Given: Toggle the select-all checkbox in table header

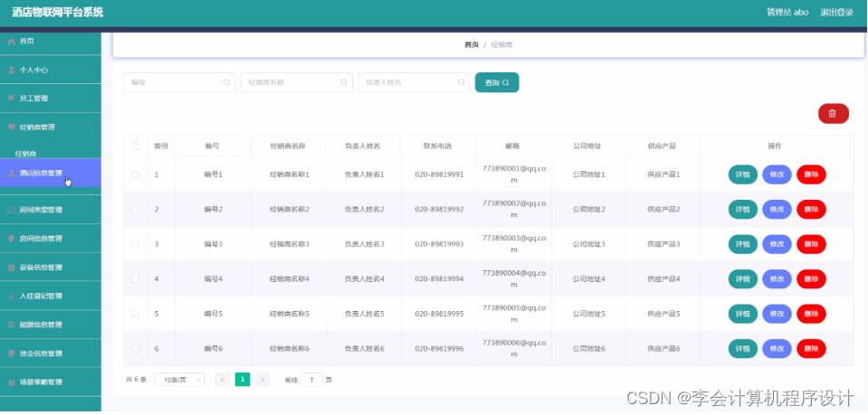Looking at the screenshot, I should (x=136, y=146).
